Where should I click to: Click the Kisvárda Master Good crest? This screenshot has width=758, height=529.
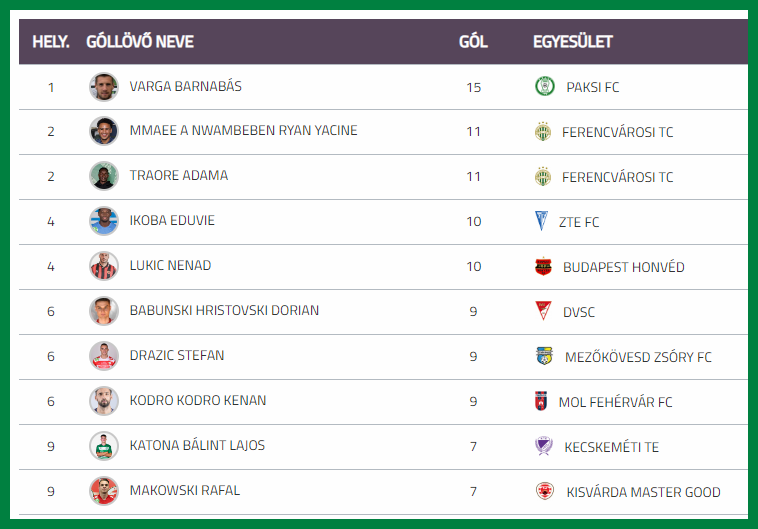coord(545,491)
